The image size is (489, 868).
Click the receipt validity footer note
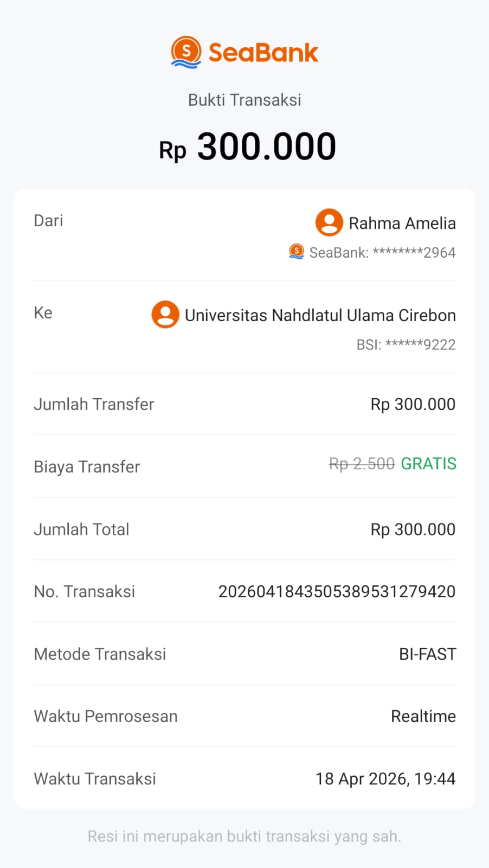(244, 836)
